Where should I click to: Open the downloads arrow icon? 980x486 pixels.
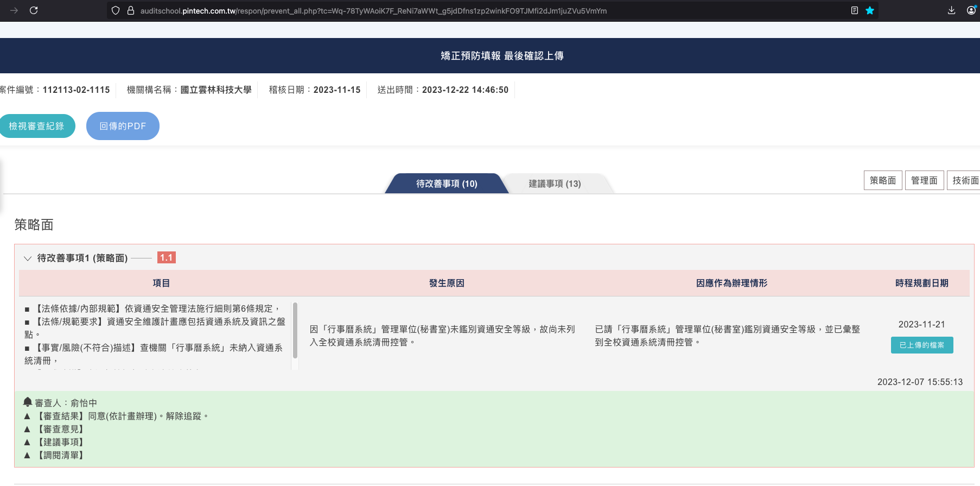click(951, 10)
